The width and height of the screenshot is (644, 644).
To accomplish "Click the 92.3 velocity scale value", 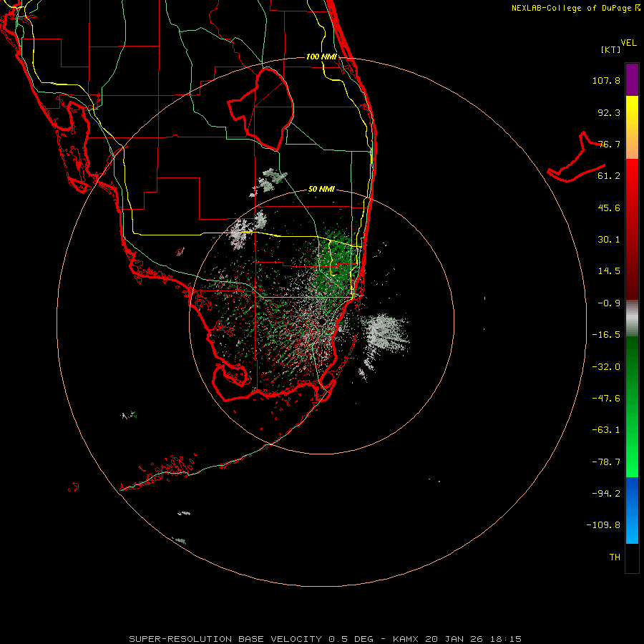I will [609, 112].
